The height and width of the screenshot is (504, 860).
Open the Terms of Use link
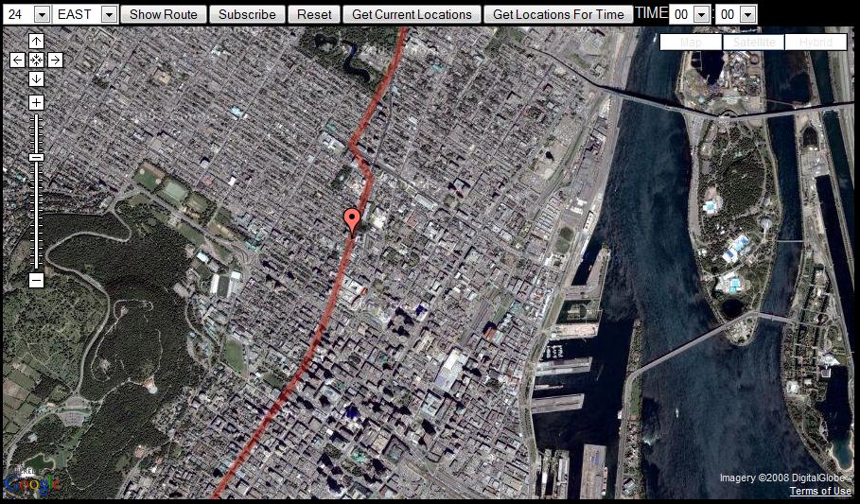click(x=820, y=491)
